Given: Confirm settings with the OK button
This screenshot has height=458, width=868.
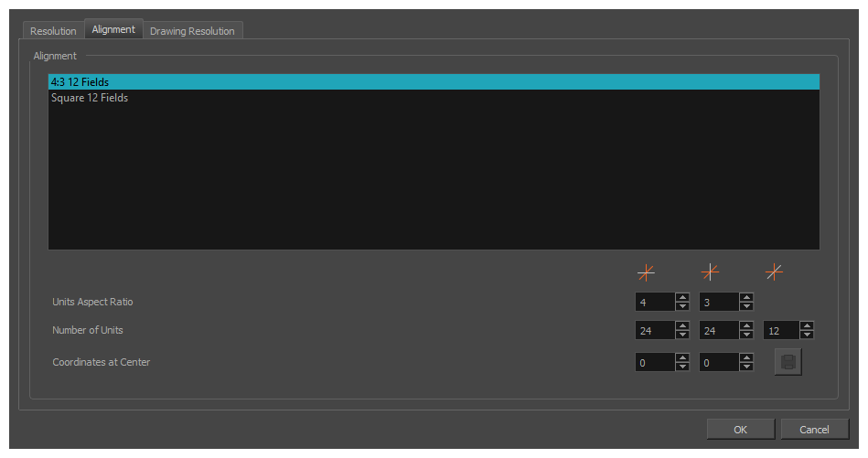Looking at the screenshot, I should tap(741, 429).
